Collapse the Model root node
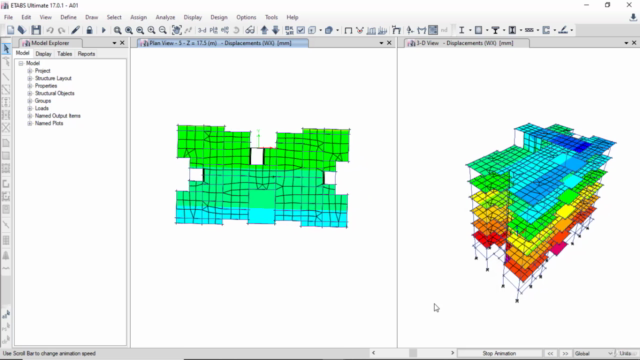The image size is (640, 360). tap(21, 63)
